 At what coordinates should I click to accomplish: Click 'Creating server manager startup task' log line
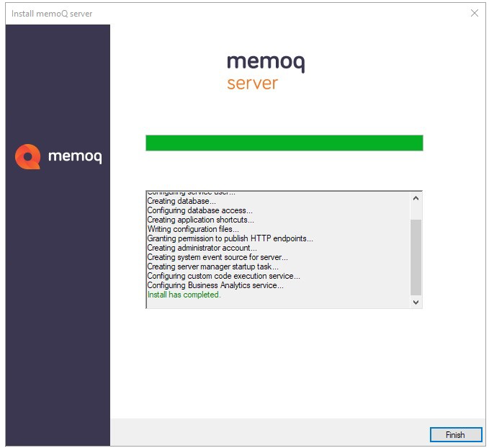coord(213,266)
